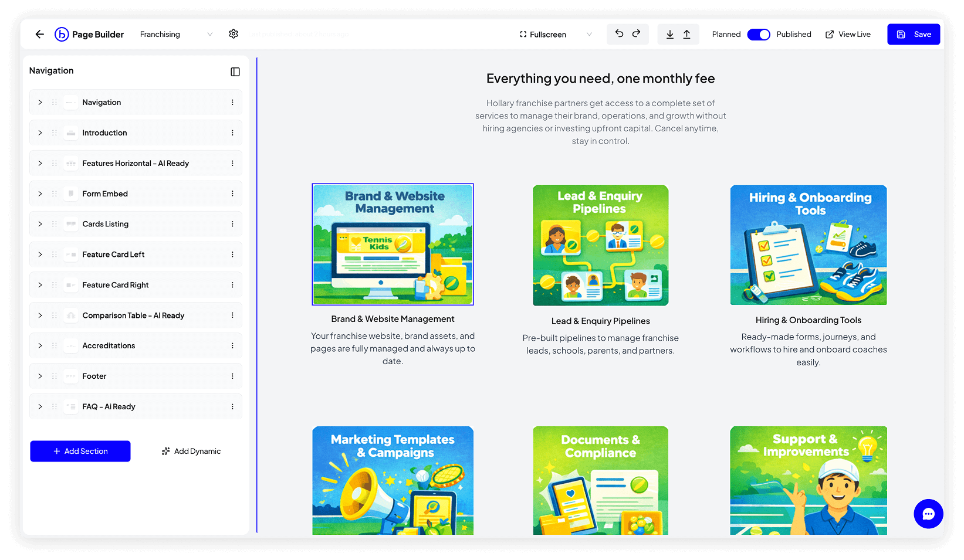Select the Lead & Enquiry Pipelines image
964x560 pixels.
(x=600, y=245)
